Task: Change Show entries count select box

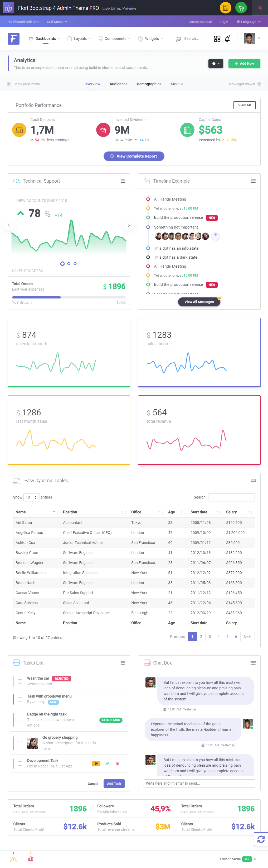Action: point(32,497)
